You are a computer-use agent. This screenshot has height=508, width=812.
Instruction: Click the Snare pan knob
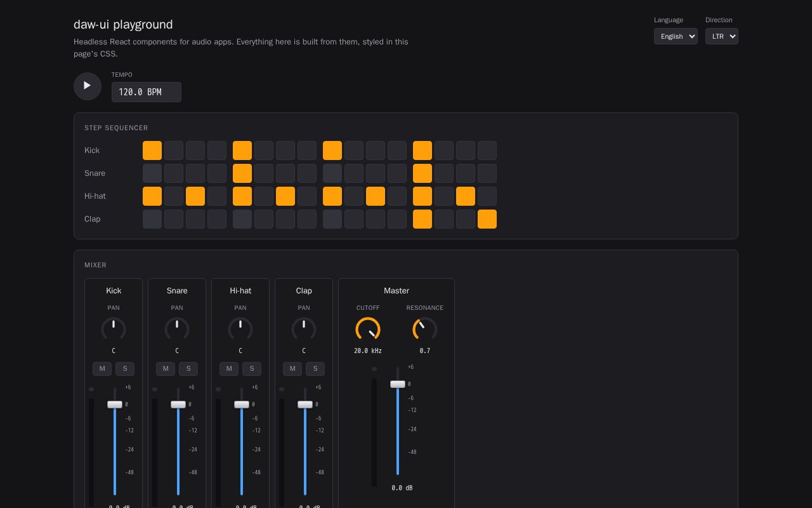(x=177, y=329)
